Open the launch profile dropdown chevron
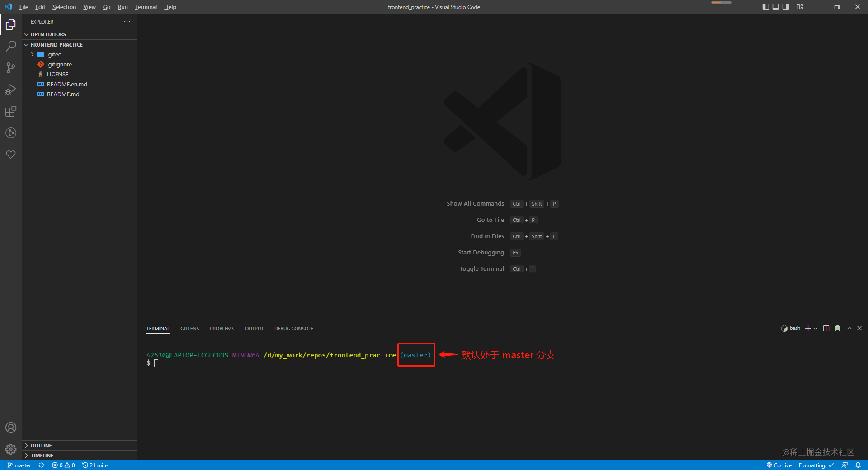This screenshot has width=868, height=470. (816, 329)
